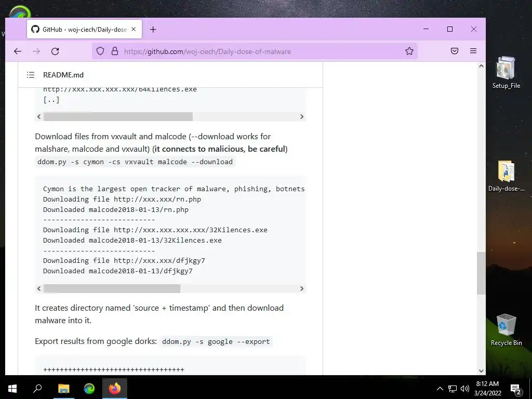Open the notification center icon
The width and height of the screenshot is (532, 399).
tap(516, 389)
